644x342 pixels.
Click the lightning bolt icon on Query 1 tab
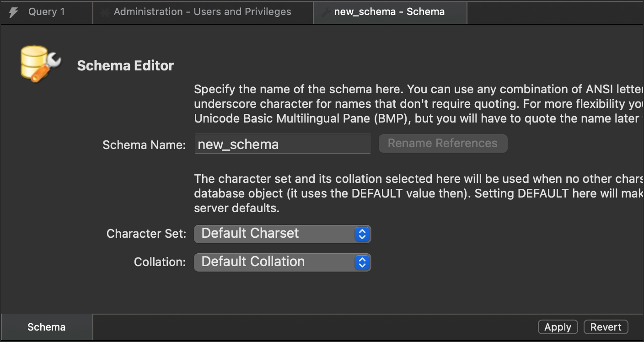(x=14, y=12)
